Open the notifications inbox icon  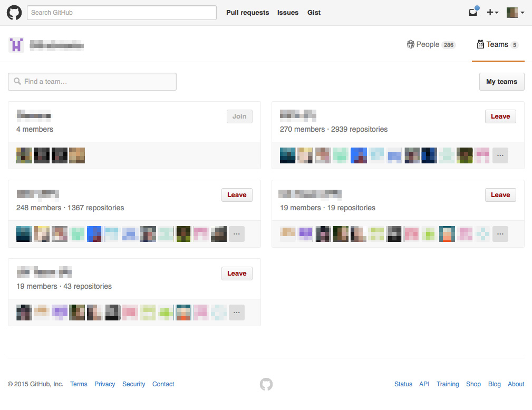tap(473, 13)
